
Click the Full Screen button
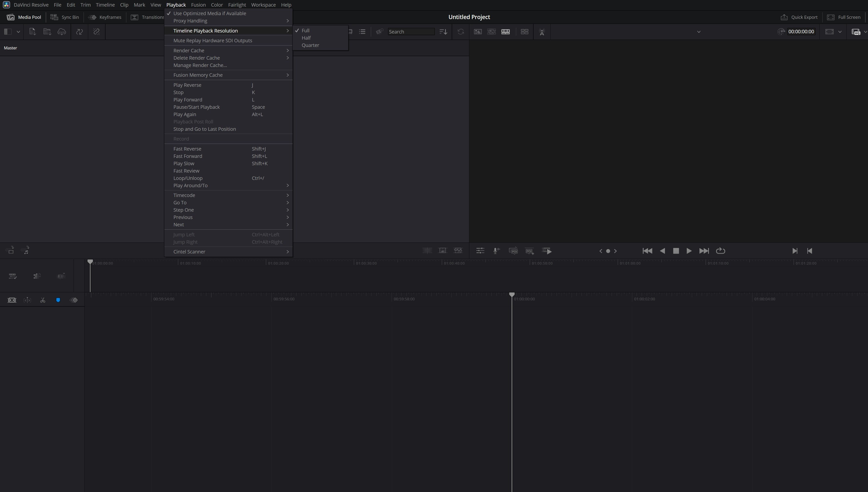click(x=844, y=17)
